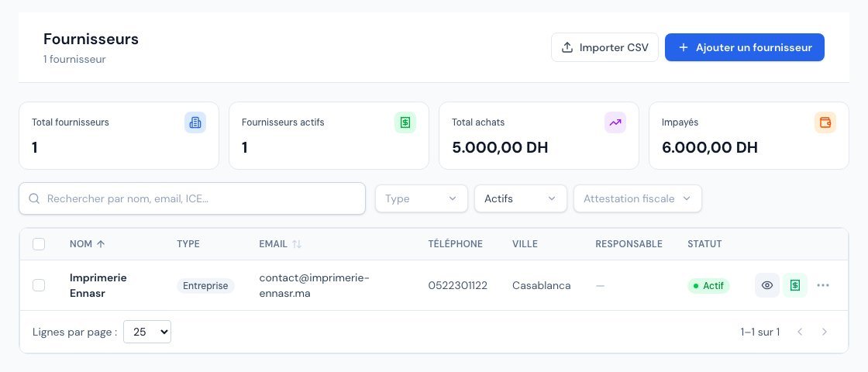Screen dimensions: 868x372
Task: Click the Impayés wallet icon
Action: [825, 123]
